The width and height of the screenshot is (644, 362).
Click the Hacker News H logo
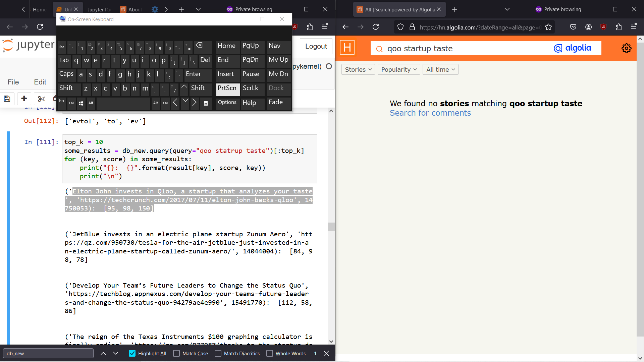pyautogui.click(x=347, y=48)
